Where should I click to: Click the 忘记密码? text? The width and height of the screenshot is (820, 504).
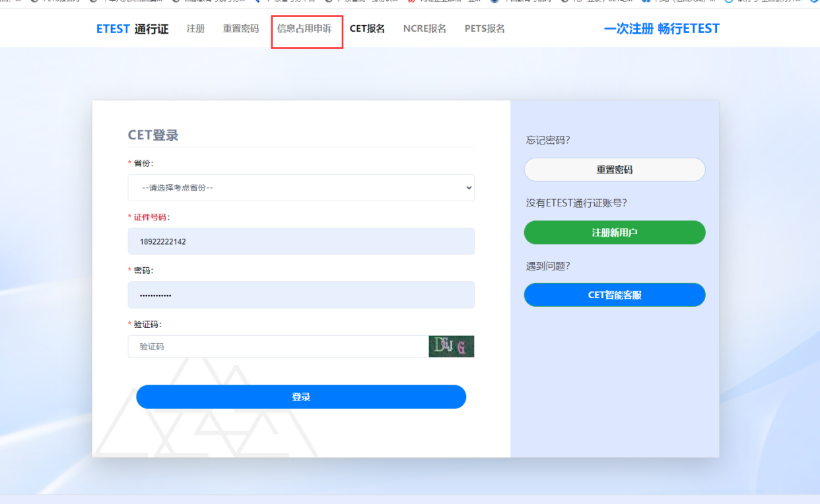point(548,140)
